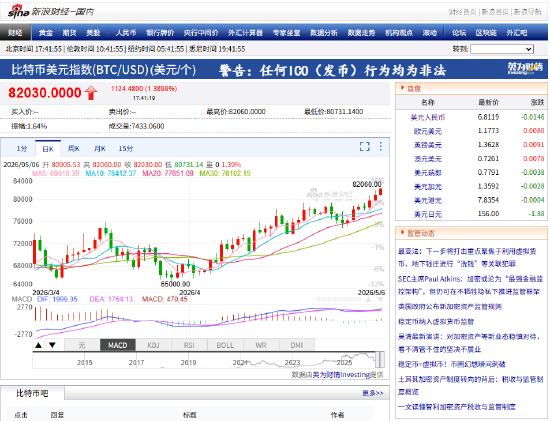
Task: Click the gray down arrow above the MACD chart
Action: pos(380,300)
